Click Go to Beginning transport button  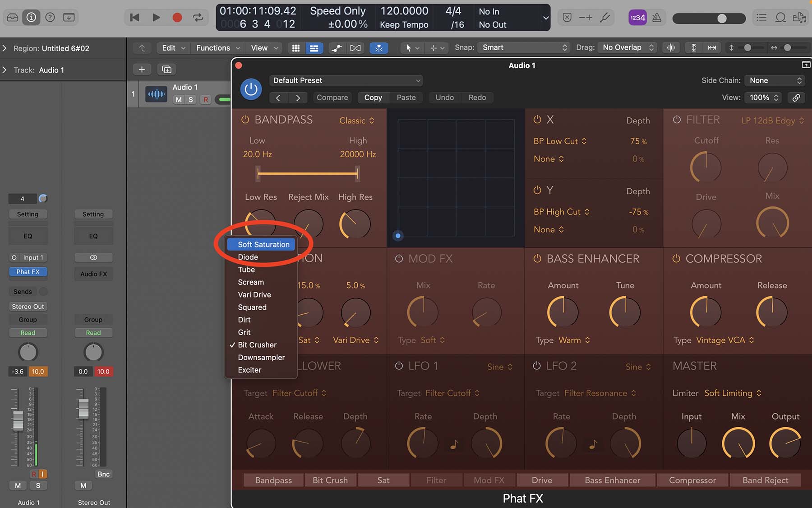point(134,18)
